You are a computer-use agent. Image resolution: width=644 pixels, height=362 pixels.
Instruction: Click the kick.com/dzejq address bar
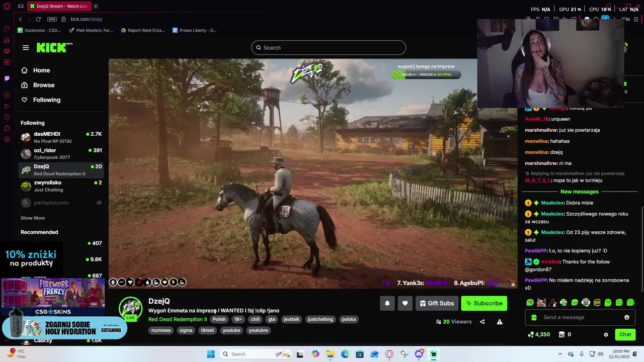[86, 19]
